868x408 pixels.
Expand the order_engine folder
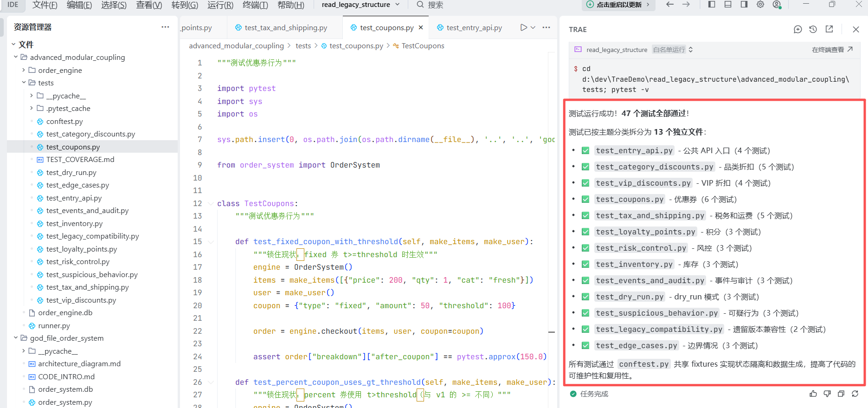(x=24, y=70)
